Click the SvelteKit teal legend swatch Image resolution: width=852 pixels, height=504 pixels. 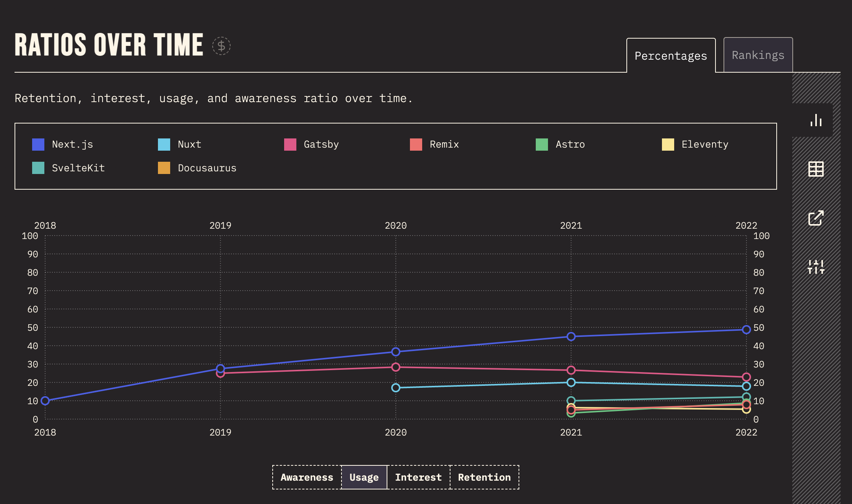(38, 168)
